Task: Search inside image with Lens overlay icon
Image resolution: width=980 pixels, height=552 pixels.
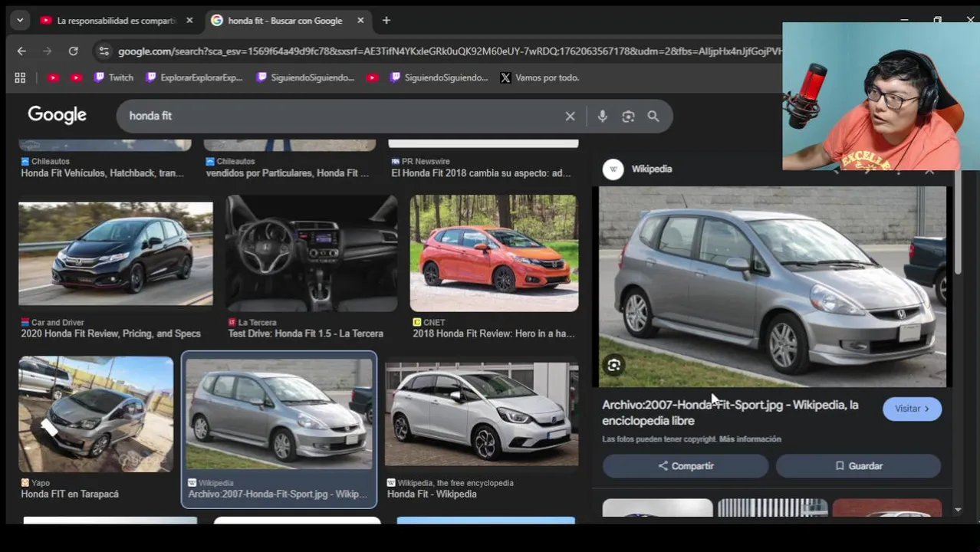Action: tap(614, 366)
